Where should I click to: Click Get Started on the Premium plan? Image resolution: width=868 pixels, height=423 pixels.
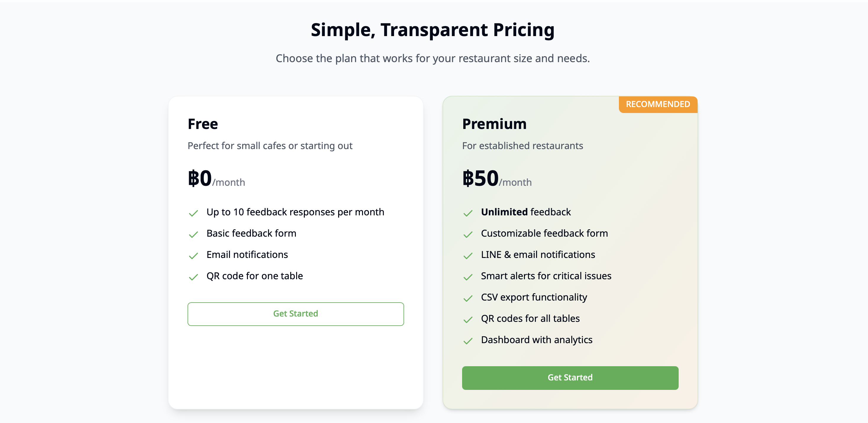(x=570, y=378)
